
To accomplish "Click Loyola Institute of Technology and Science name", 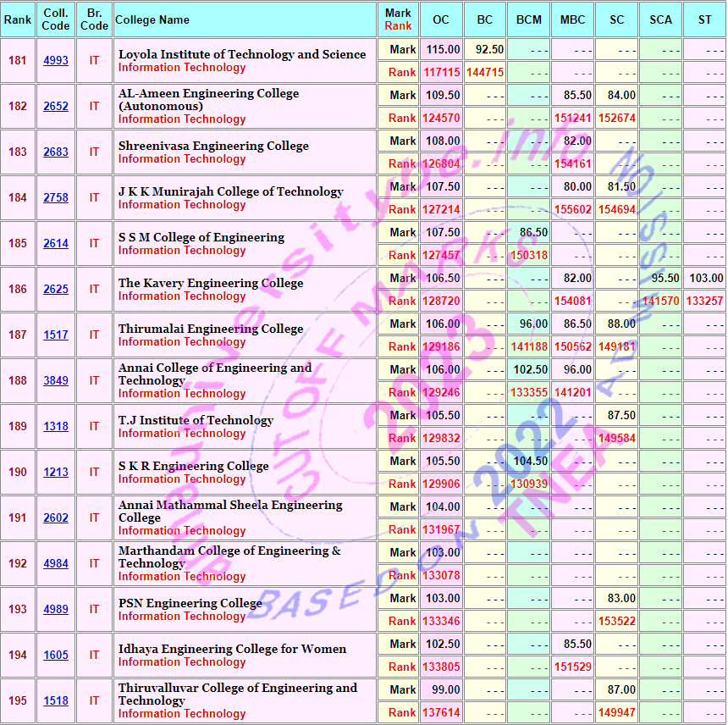I will pos(242,54).
